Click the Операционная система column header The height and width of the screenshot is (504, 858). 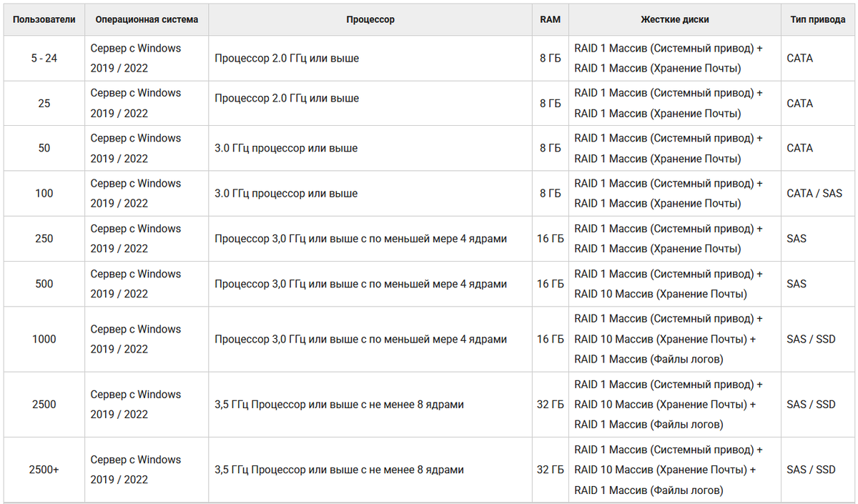coord(147,20)
